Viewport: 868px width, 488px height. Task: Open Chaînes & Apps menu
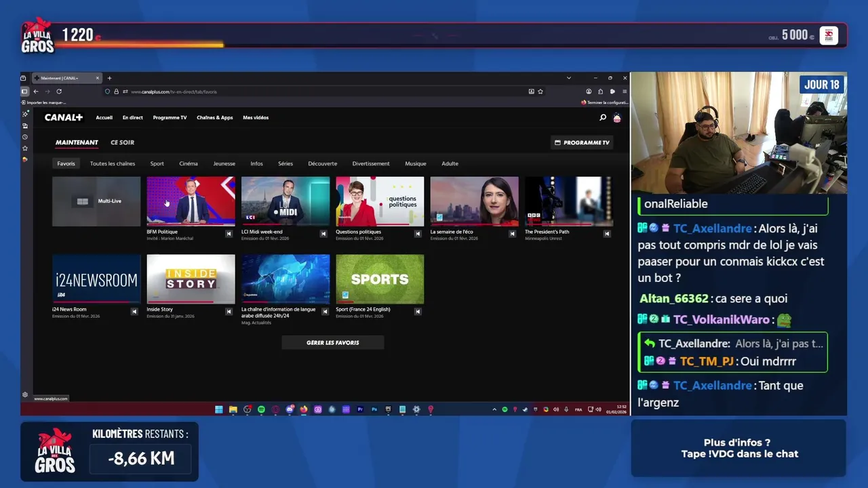(215, 117)
